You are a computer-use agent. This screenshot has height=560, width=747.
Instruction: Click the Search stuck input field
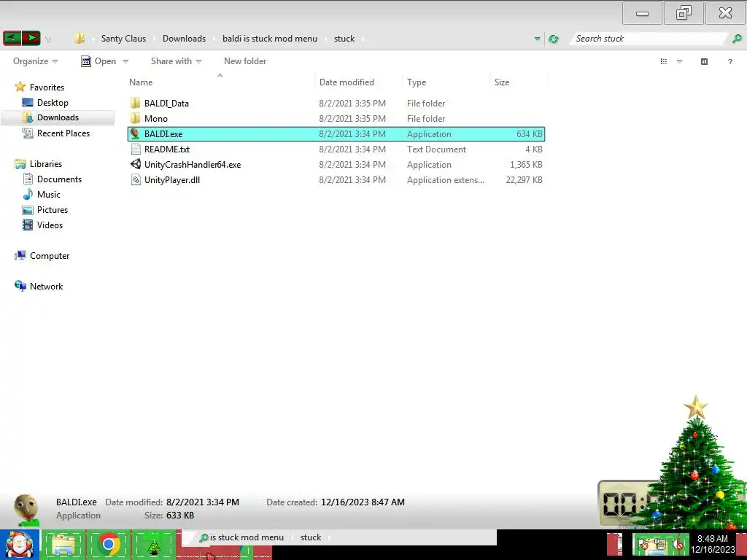pos(648,39)
